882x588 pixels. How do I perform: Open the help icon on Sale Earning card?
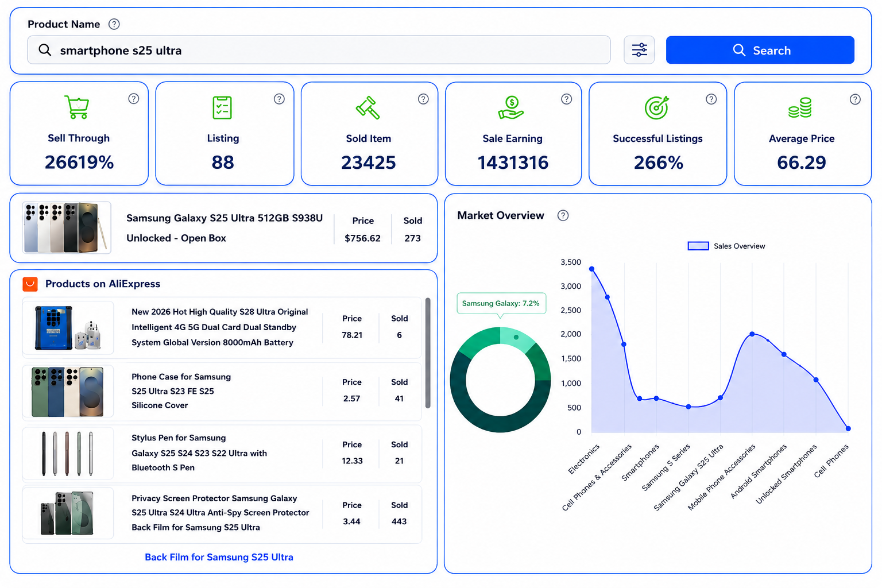click(x=567, y=99)
